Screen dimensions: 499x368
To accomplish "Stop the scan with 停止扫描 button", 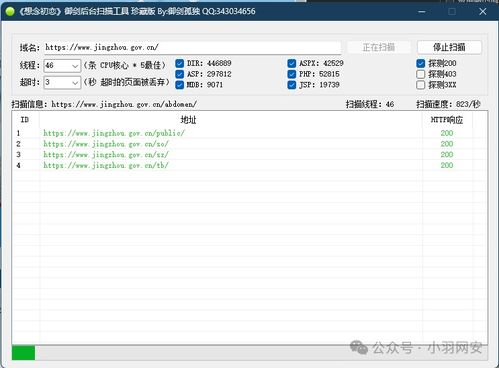I will (449, 47).
